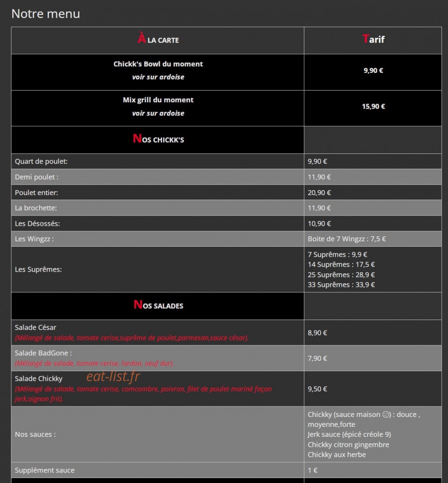Click the Salade BadGone row
This screenshot has width=448, height=483.
(226, 358)
